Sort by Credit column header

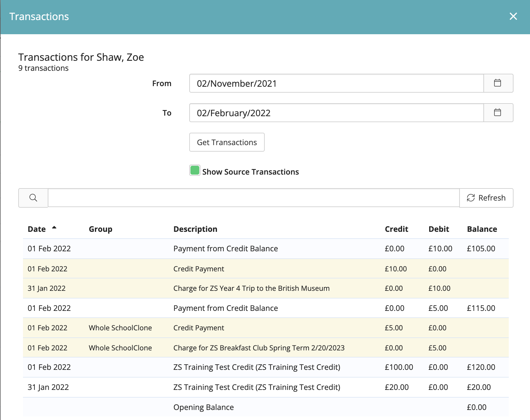click(396, 229)
